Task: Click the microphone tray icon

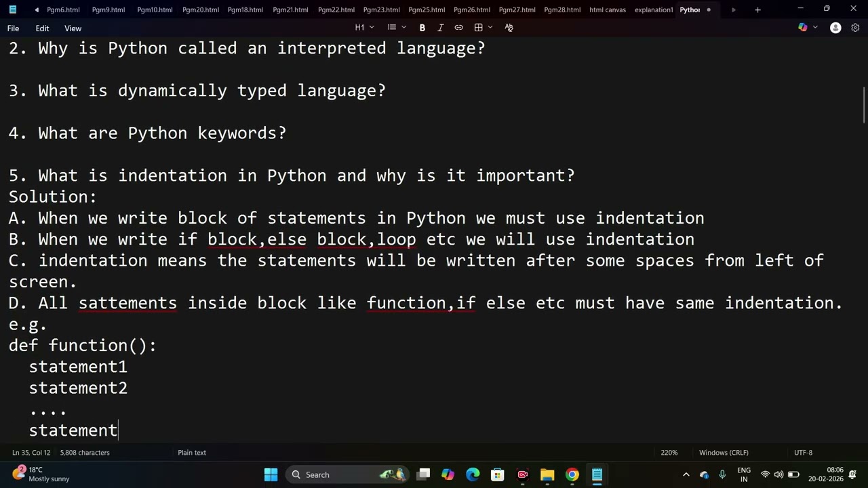Action: [x=722, y=474]
